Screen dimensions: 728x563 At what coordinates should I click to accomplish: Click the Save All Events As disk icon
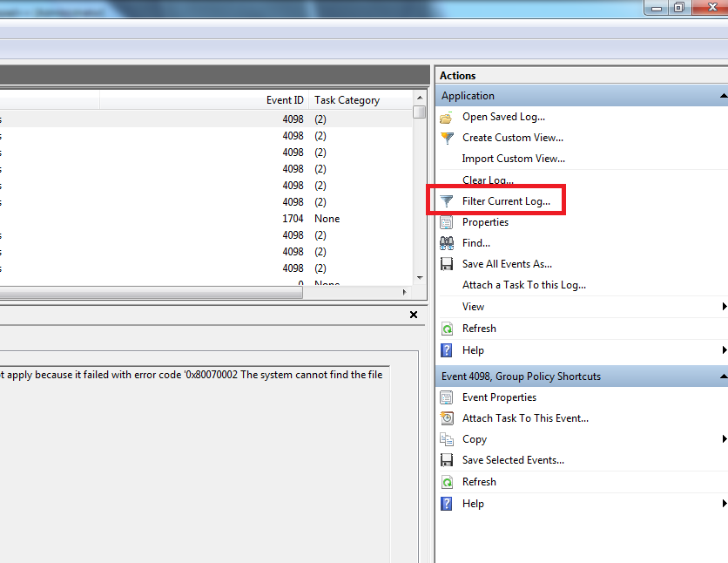[447, 264]
